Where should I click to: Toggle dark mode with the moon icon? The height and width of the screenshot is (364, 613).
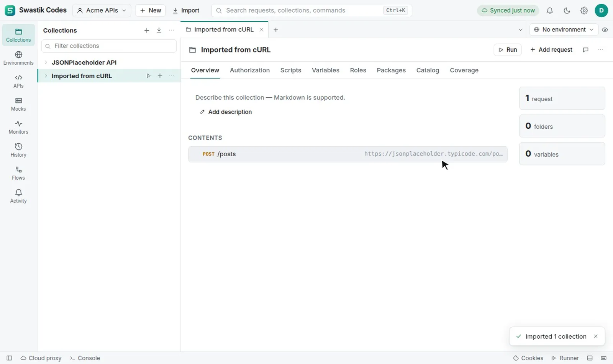tap(567, 10)
